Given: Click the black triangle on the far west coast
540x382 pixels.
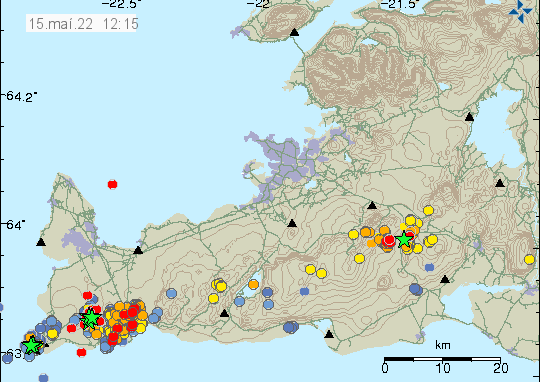Looking at the screenshot, I should pos(41,242).
